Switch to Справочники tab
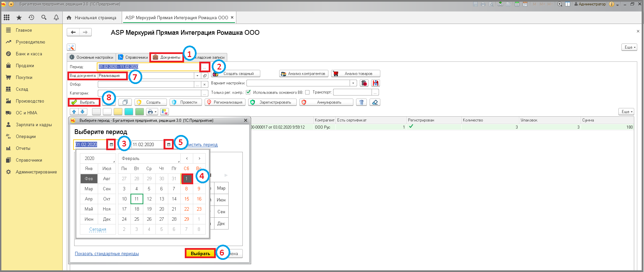Image resolution: width=644 pixels, height=272 pixels. (133, 57)
